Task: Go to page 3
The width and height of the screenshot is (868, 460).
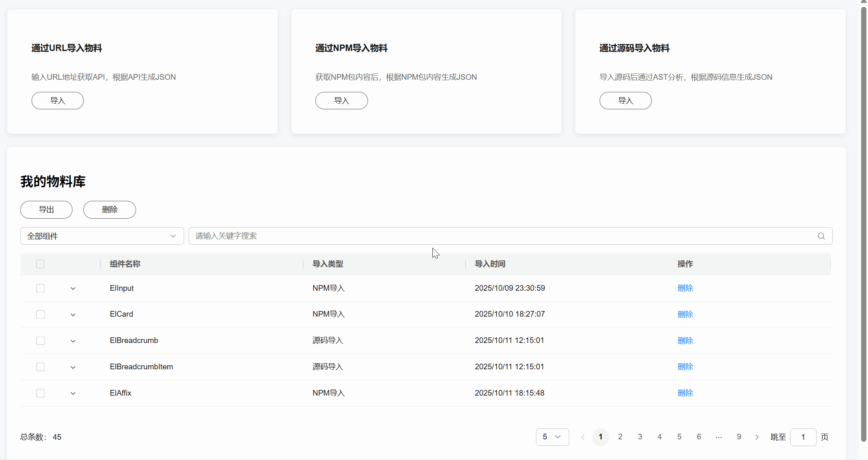Action: click(x=640, y=437)
